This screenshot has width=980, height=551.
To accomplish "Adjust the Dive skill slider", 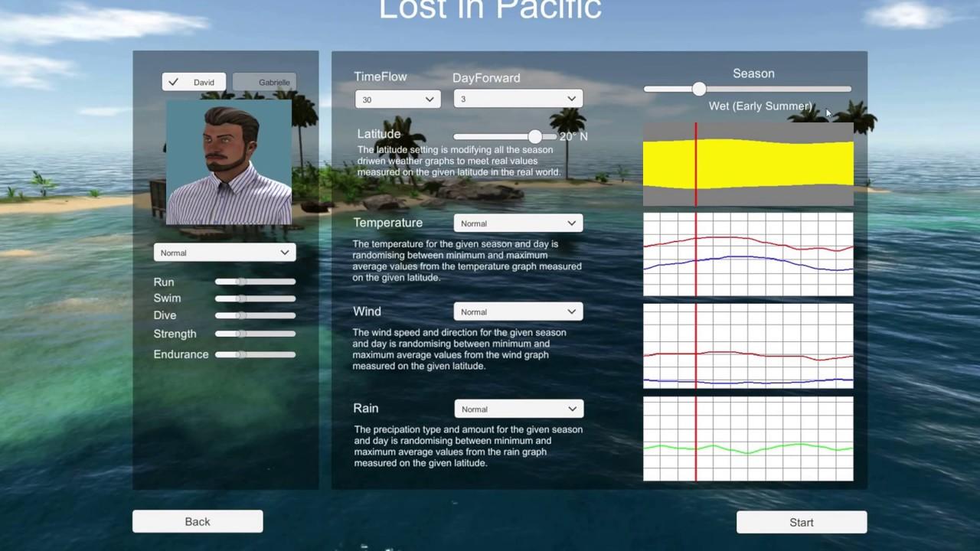I will click(x=241, y=315).
